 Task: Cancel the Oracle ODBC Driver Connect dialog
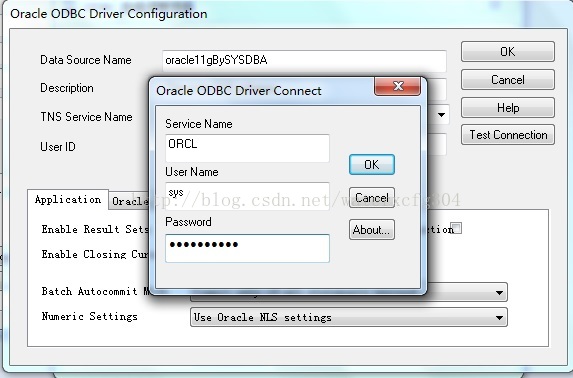372,198
